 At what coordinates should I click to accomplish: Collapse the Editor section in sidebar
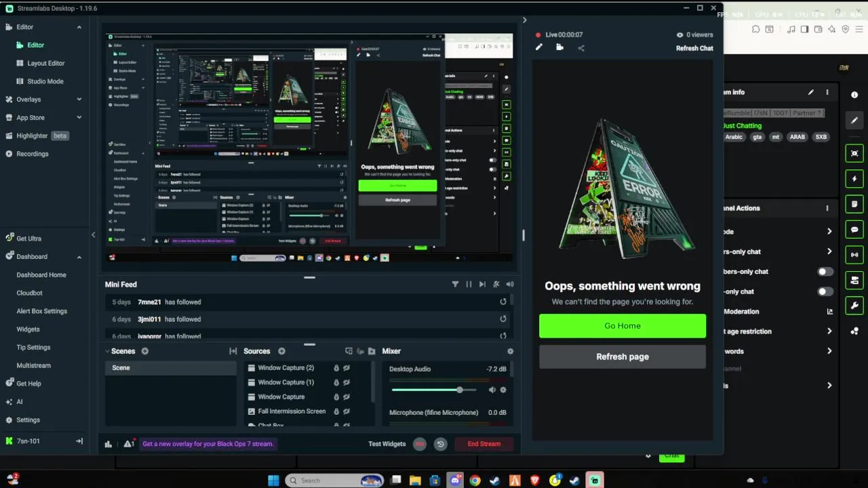[79, 27]
